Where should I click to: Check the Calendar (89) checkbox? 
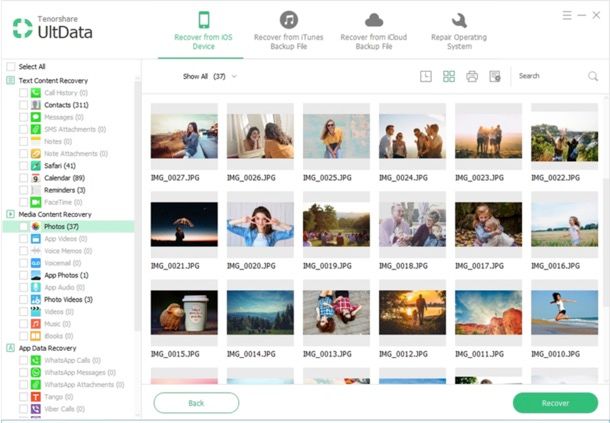point(23,178)
